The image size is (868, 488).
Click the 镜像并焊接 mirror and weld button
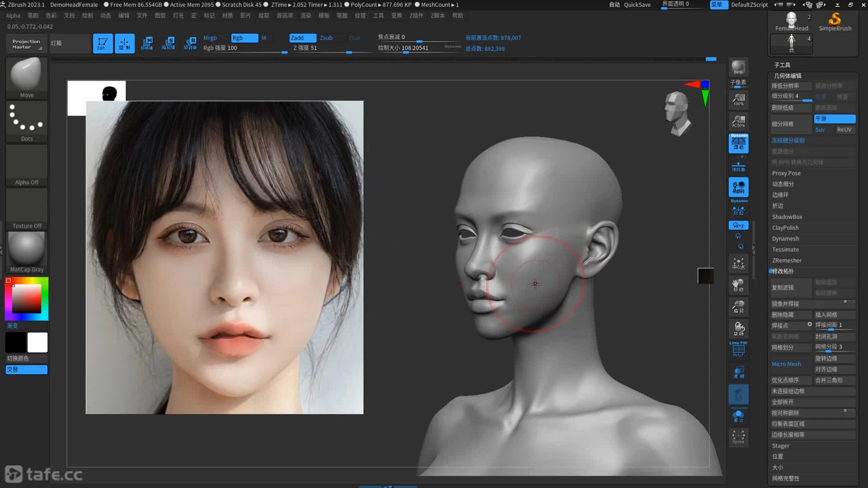pyautogui.click(x=812, y=304)
